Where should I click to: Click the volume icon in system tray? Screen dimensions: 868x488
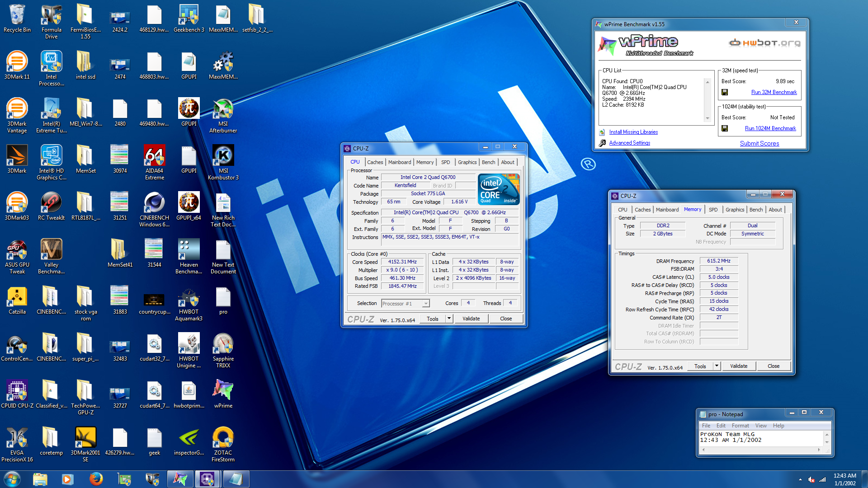point(811,479)
